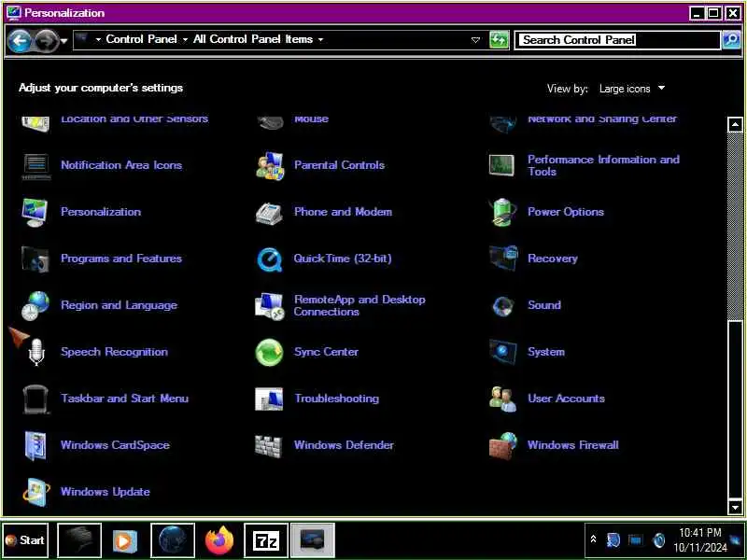Click the Windows Update icon

click(36, 493)
